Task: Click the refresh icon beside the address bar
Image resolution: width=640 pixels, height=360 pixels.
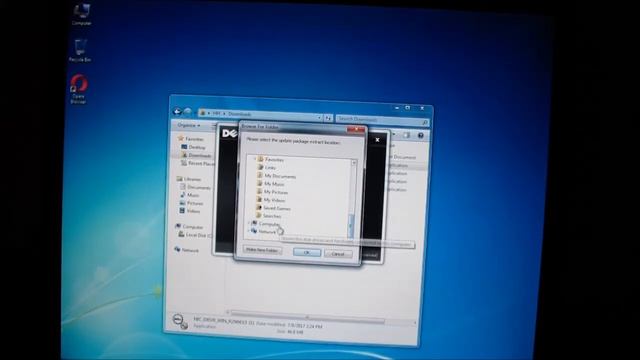Action: 328,118
